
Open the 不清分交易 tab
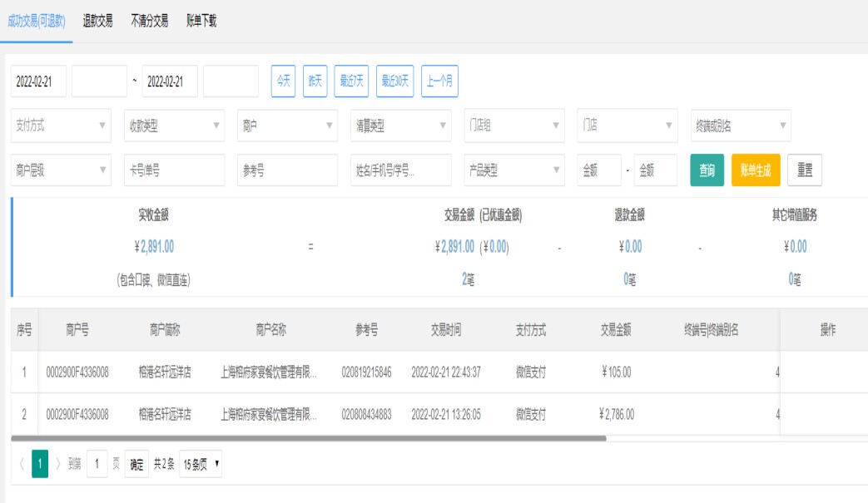click(149, 22)
